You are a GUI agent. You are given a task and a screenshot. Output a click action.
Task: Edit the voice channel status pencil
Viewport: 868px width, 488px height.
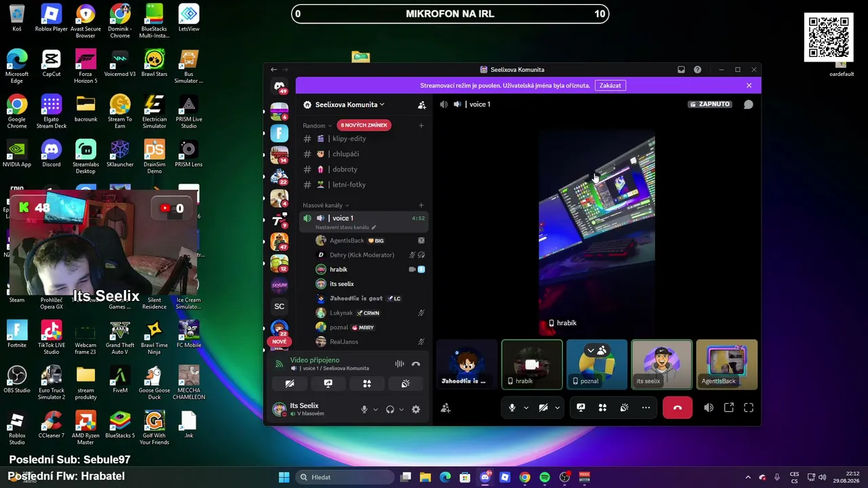click(374, 227)
